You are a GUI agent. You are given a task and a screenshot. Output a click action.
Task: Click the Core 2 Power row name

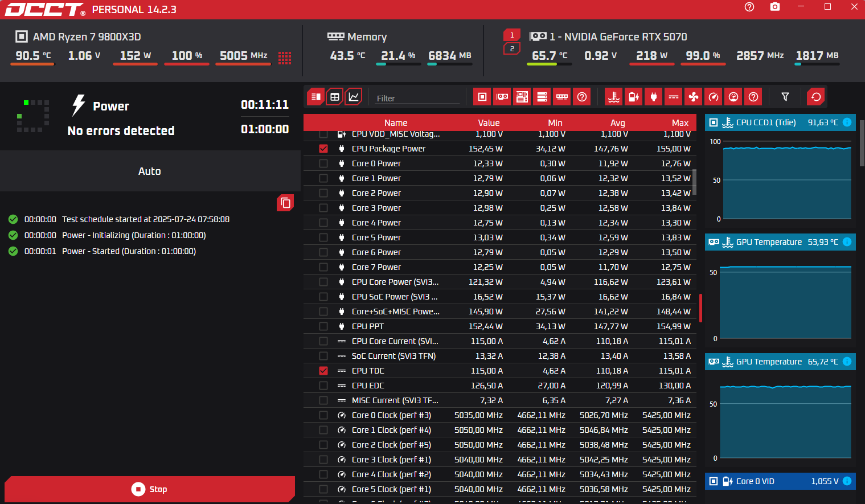pyautogui.click(x=376, y=193)
